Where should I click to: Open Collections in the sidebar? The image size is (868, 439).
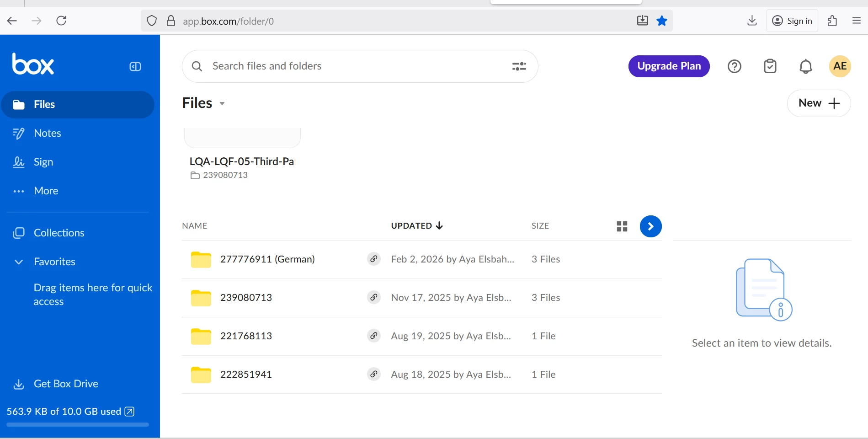point(59,233)
